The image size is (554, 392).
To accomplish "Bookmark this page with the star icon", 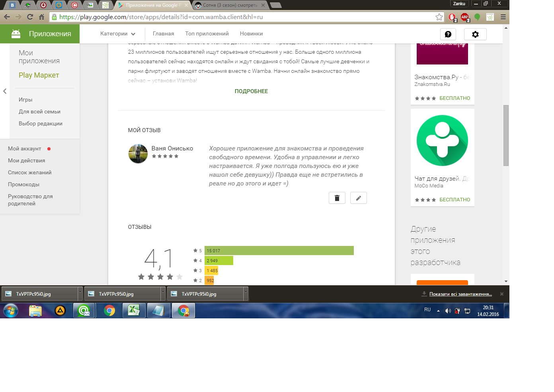I will pyautogui.click(x=439, y=17).
